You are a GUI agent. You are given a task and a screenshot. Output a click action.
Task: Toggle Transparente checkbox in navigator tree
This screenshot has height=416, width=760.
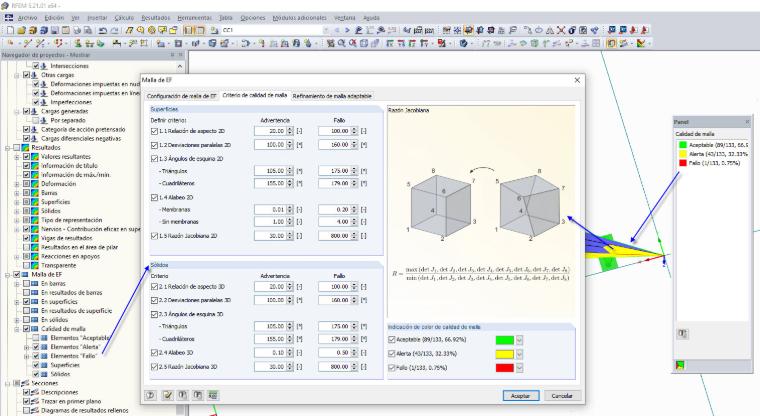27,265
